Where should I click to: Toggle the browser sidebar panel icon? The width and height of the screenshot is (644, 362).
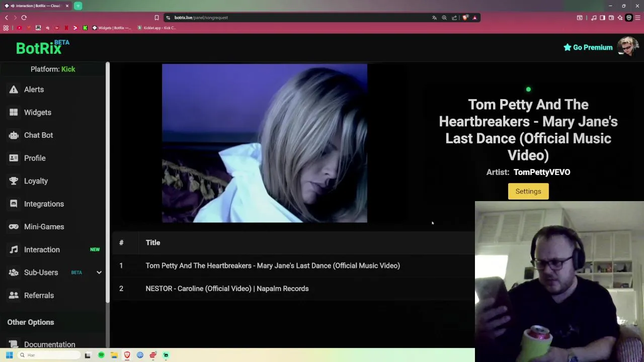pyautogui.click(x=602, y=18)
